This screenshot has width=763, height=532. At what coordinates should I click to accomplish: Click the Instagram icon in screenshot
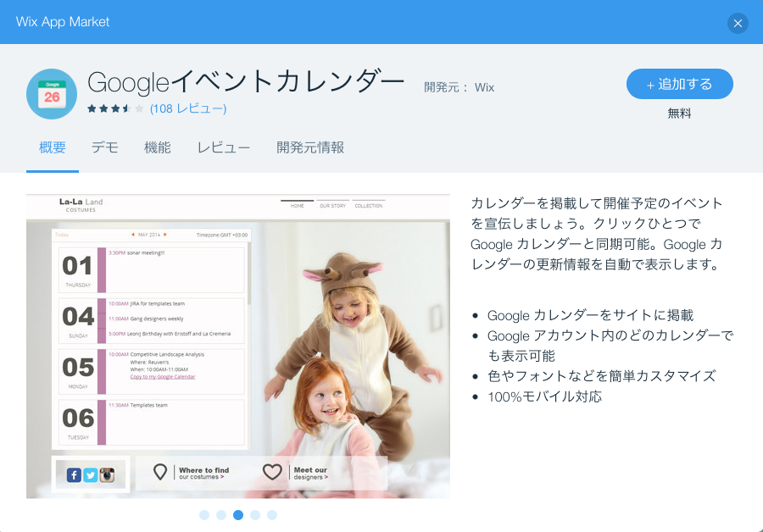click(107, 475)
